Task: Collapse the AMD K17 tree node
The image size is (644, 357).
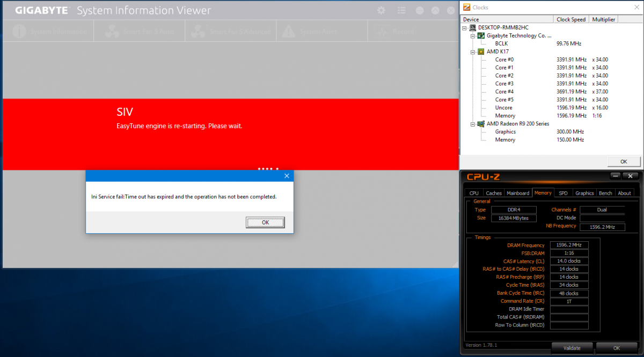Action: pyautogui.click(x=473, y=51)
